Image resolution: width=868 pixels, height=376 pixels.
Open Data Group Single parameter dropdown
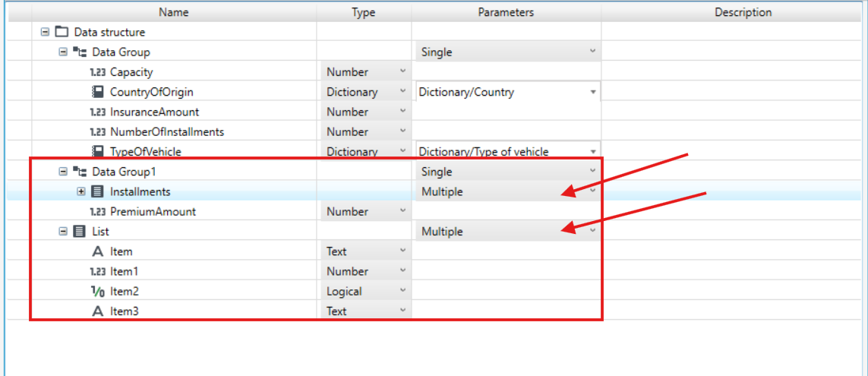tap(508, 52)
